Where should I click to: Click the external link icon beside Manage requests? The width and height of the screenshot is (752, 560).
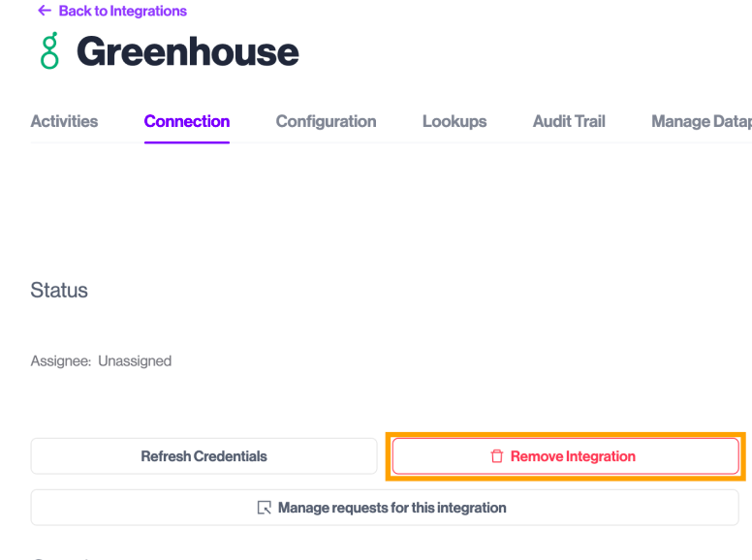pyautogui.click(x=265, y=508)
